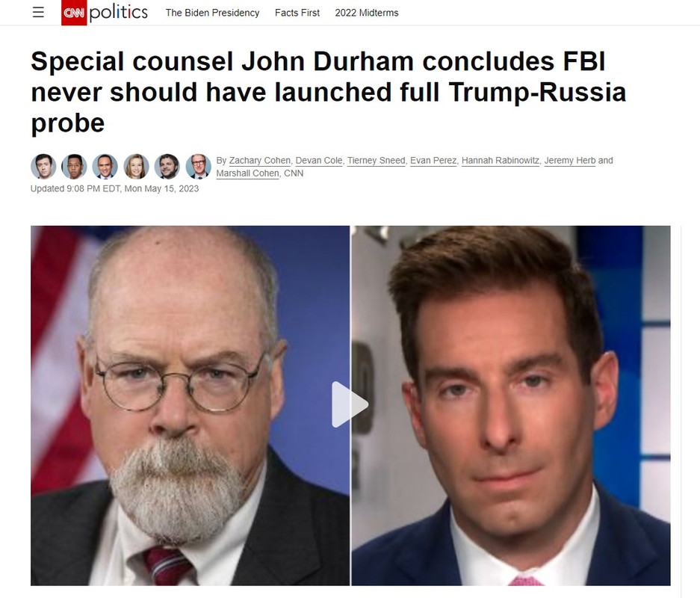Open the hamburger menu icon
The image size is (700, 598).
(38, 13)
